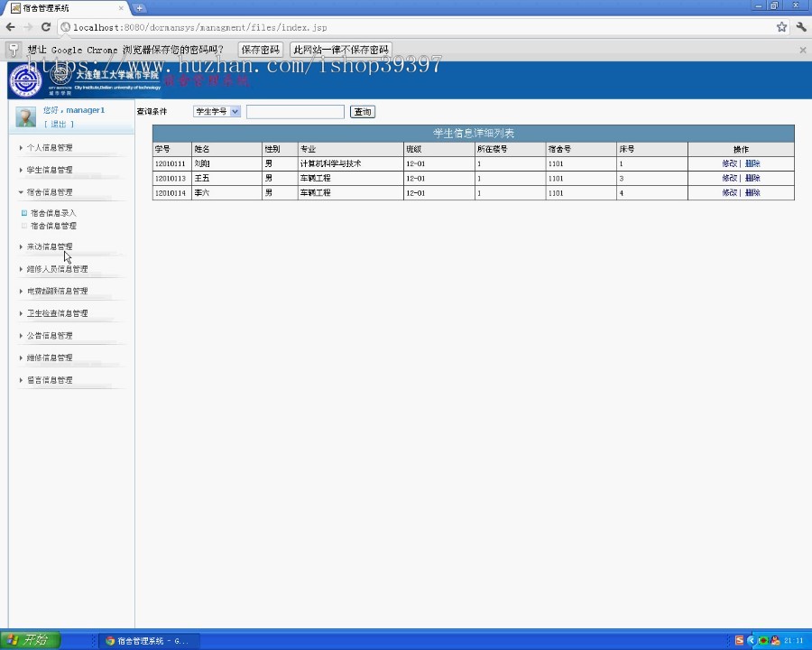812x650 pixels.
Task: Click the manager1 user avatar
Action: point(25,117)
